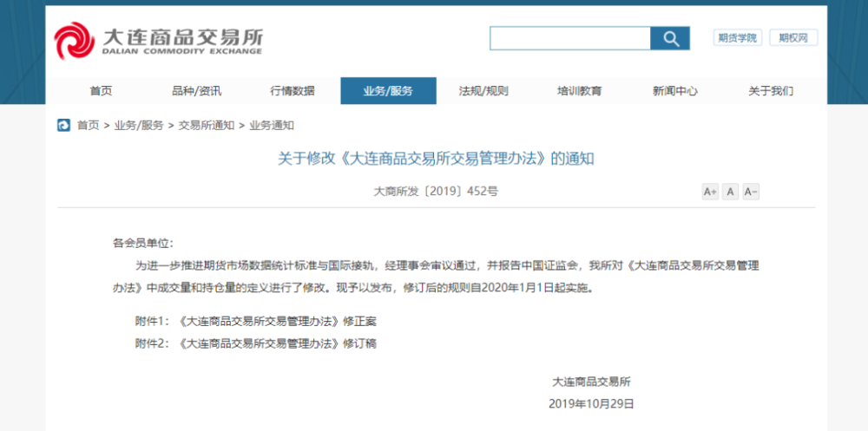Open the 期权网 link
The height and width of the screenshot is (431, 868).
tap(793, 37)
